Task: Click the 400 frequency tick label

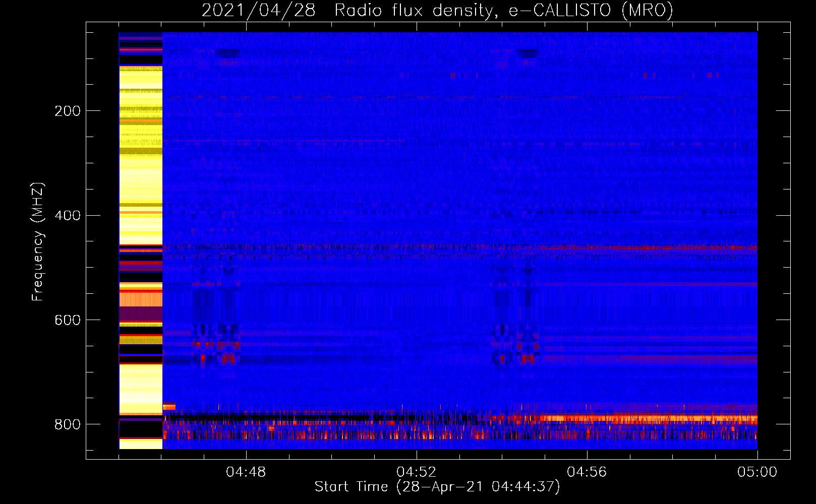Action: pos(67,216)
